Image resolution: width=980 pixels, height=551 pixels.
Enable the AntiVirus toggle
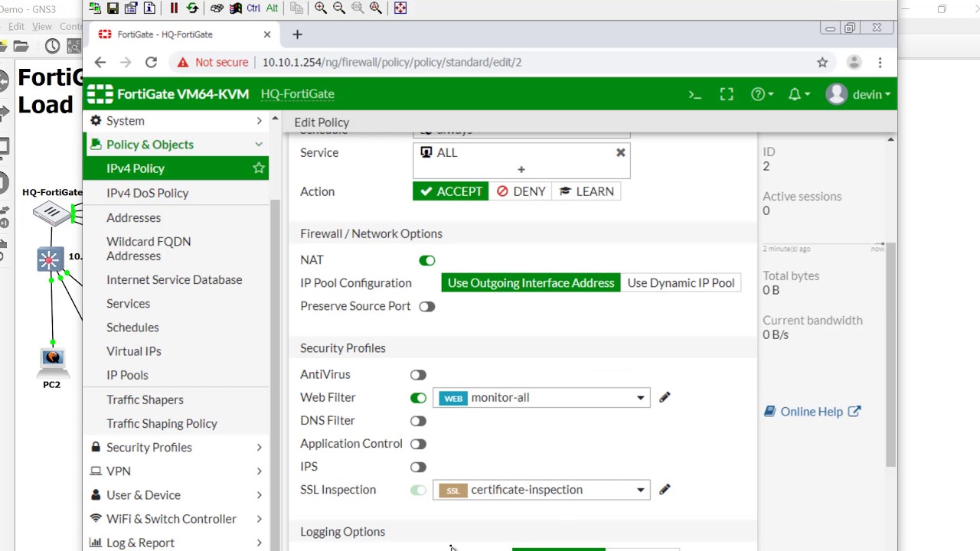[x=418, y=375]
